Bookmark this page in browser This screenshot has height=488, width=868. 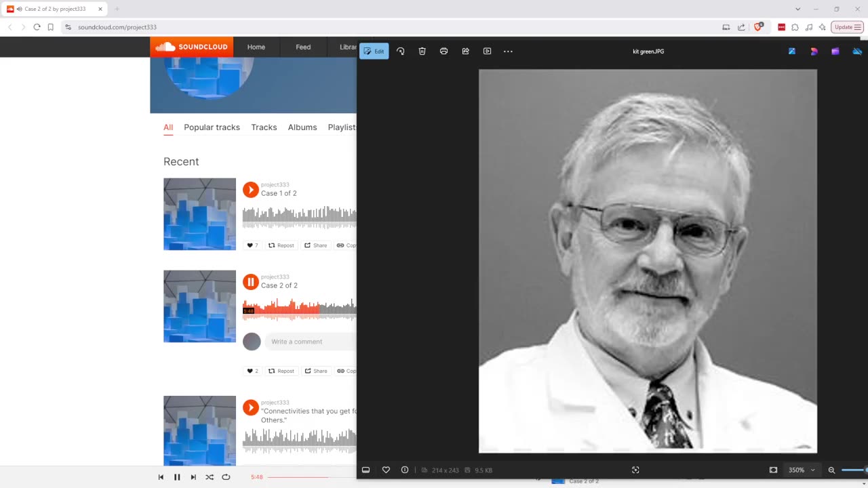pyautogui.click(x=50, y=27)
